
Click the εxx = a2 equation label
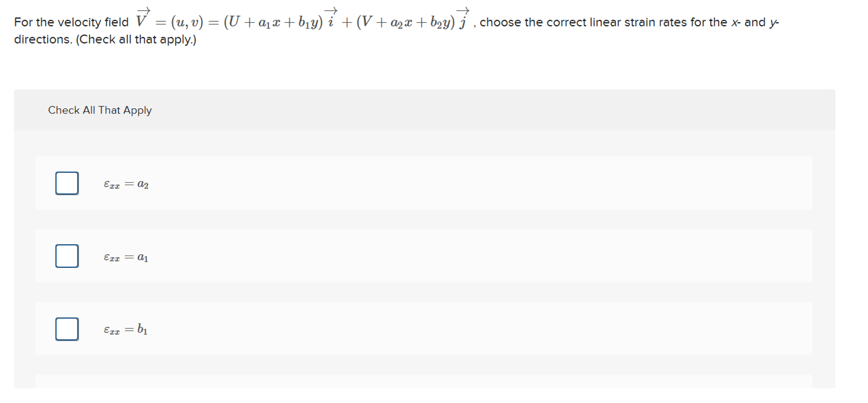[126, 184]
